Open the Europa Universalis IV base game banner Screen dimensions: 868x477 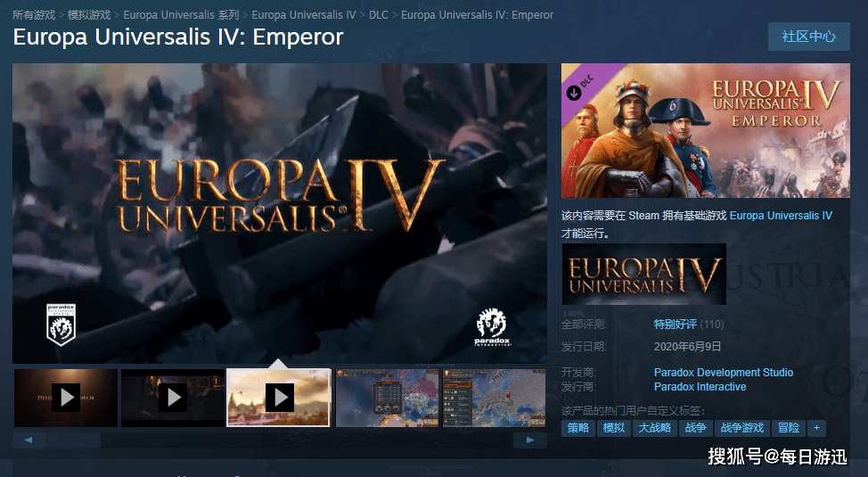click(643, 275)
